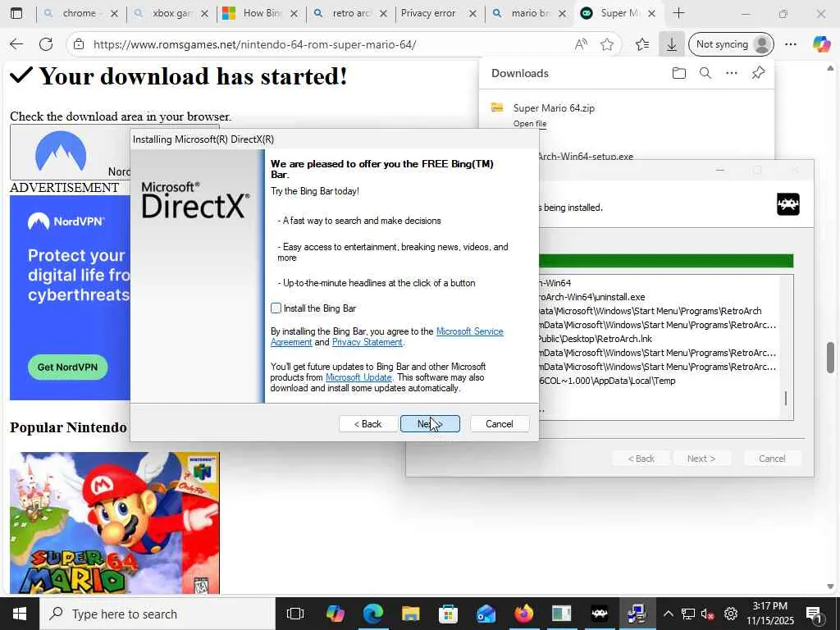840x630 pixels.
Task: Open Edge Settings and more menu
Action: point(791,44)
